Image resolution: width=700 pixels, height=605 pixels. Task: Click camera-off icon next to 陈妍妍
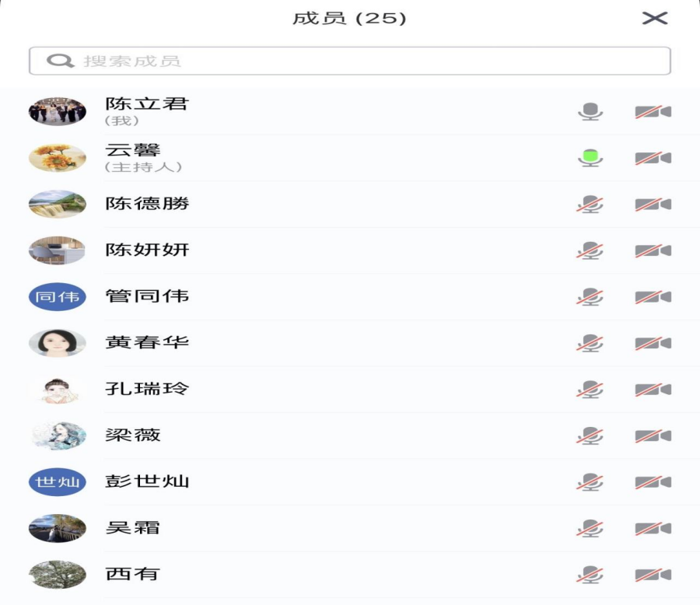coord(653,250)
